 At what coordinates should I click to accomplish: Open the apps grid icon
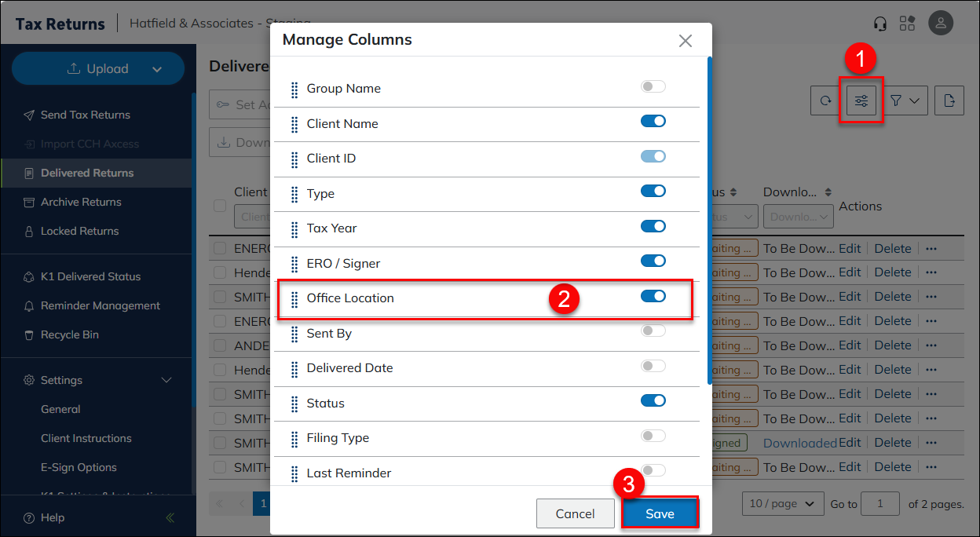[x=908, y=24]
